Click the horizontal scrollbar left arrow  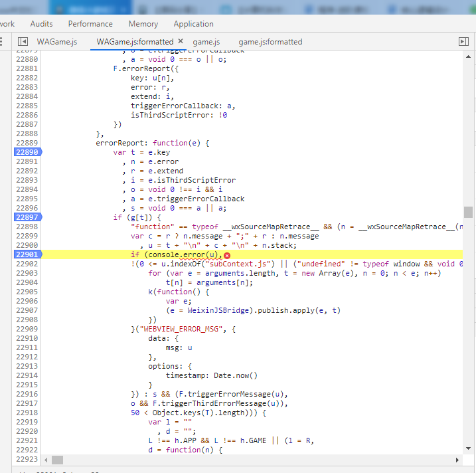[46, 460]
